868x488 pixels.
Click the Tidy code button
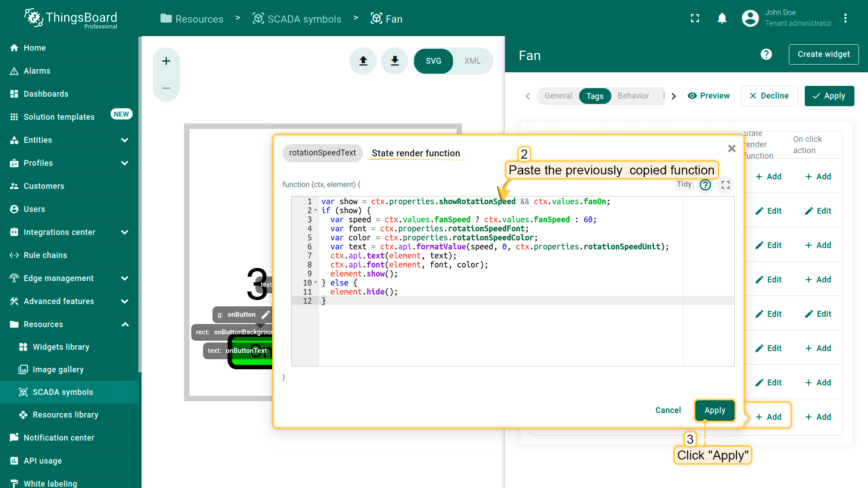point(684,184)
